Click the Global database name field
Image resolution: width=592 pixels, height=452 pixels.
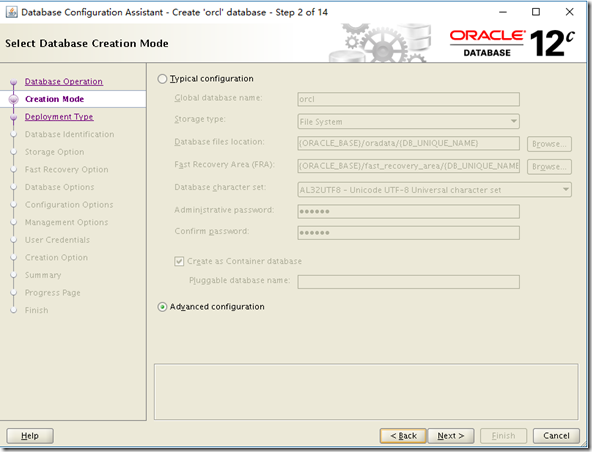(x=408, y=99)
